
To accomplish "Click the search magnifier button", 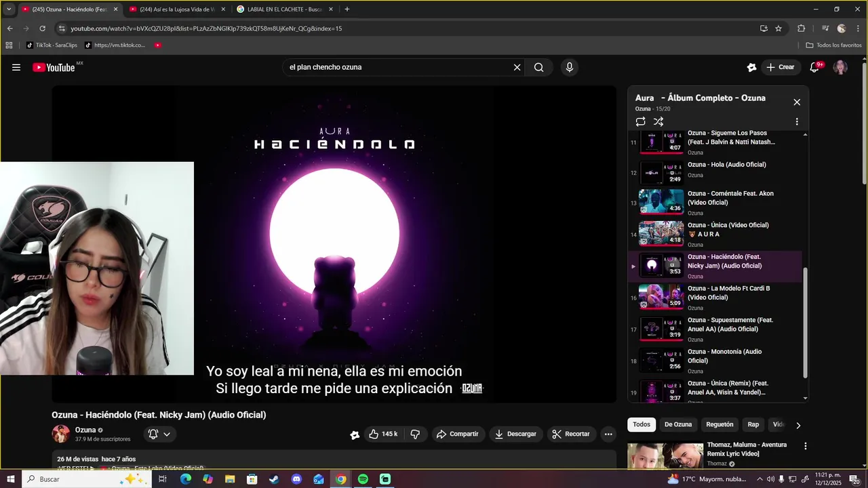I will 538,67.
